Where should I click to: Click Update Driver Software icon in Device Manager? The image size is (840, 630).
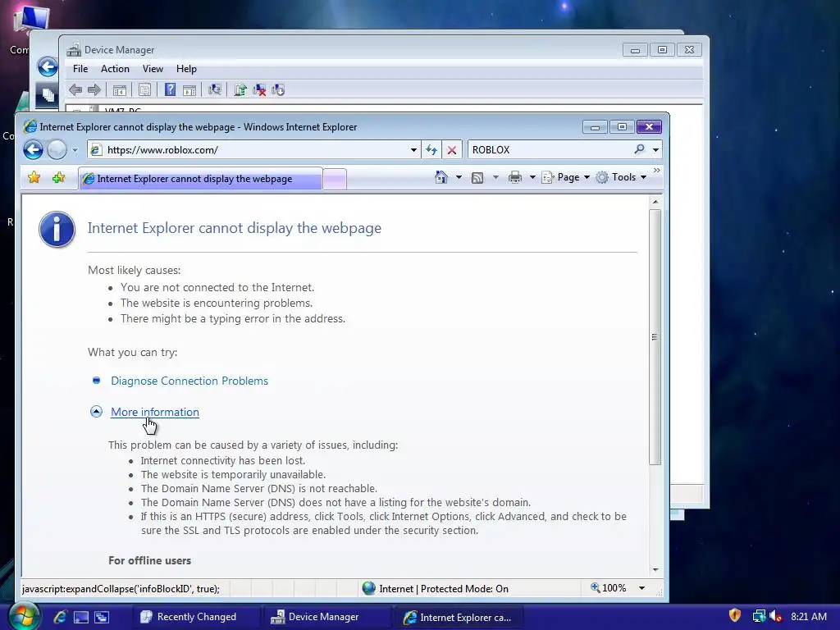[x=240, y=89]
